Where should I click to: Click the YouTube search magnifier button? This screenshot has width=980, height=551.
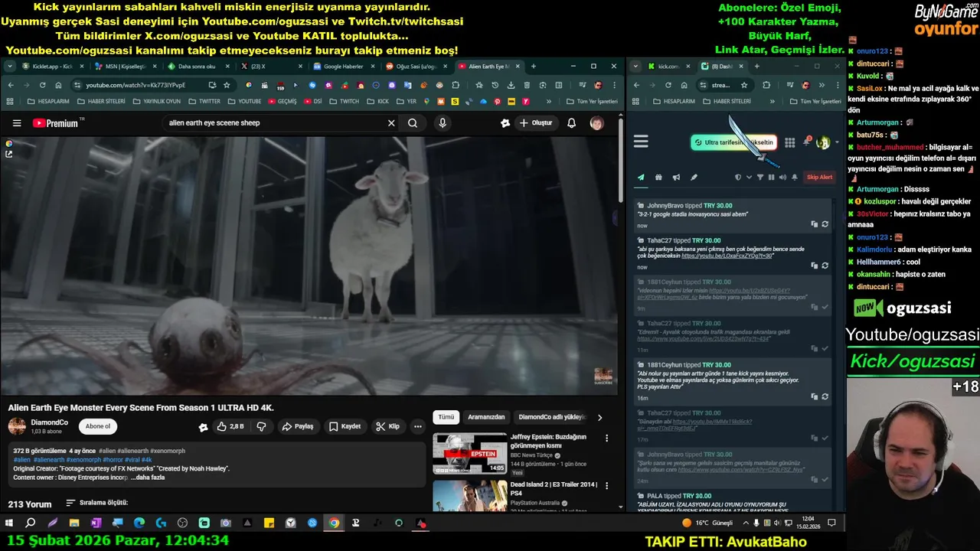point(413,123)
